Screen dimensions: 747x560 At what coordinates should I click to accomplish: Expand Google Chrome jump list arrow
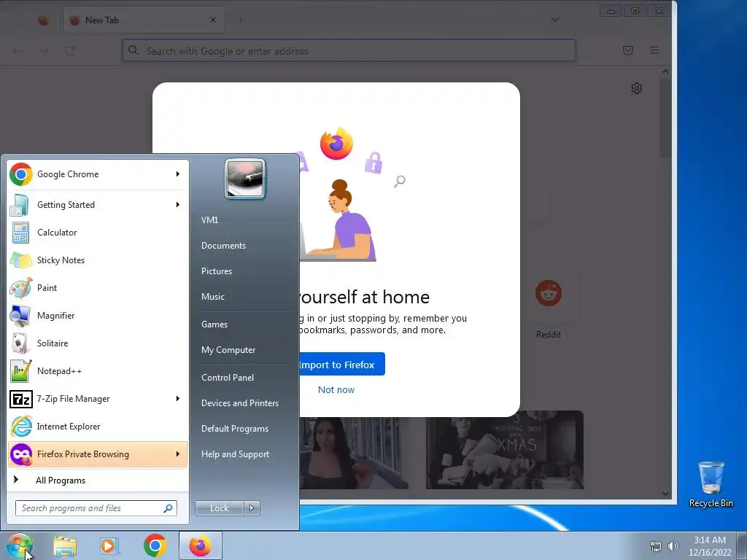[178, 174]
